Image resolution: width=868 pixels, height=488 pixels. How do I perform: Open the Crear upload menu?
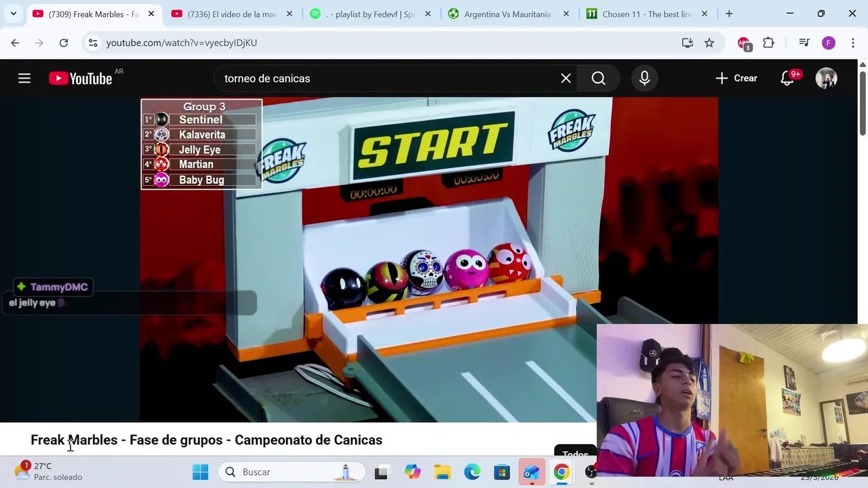click(736, 79)
